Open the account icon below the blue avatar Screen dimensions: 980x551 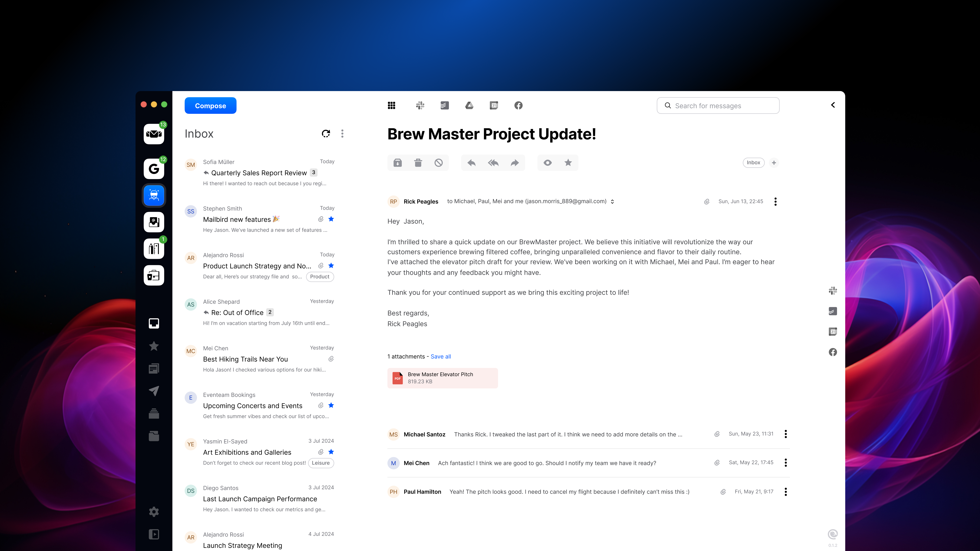(154, 222)
